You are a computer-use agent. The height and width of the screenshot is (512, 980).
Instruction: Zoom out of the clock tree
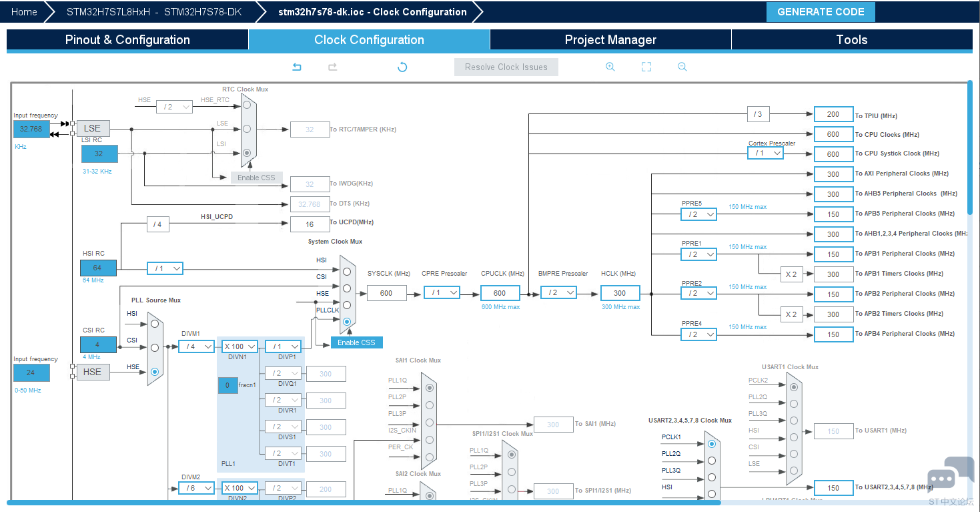(682, 67)
